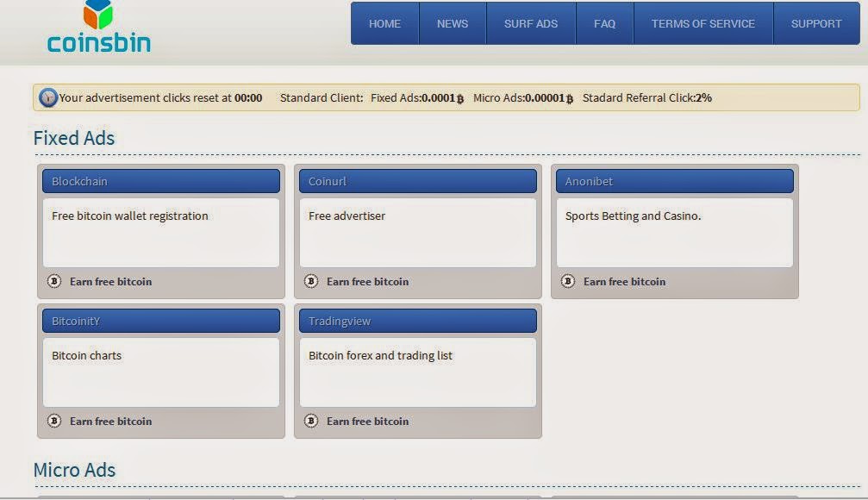Image resolution: width=868 pixels, height=500 pixels.
Task: Click Earn free bitcoin under Anonibet
Action: [624, 281]
